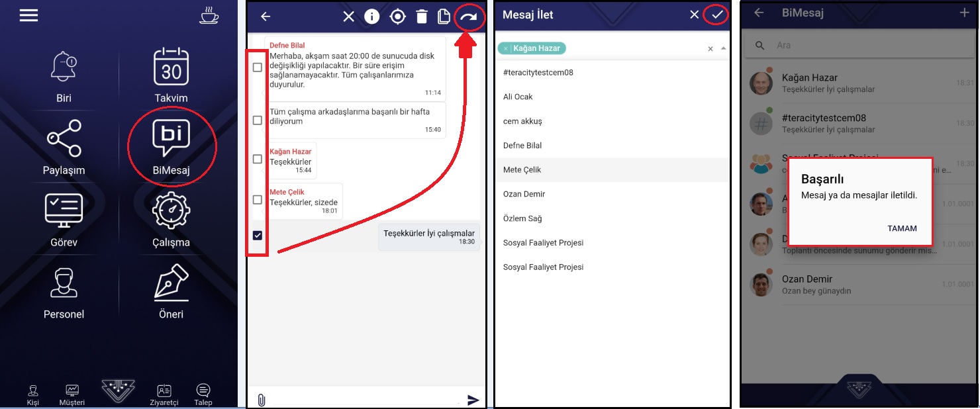Open the Biri notifications module

click(64, 77)
